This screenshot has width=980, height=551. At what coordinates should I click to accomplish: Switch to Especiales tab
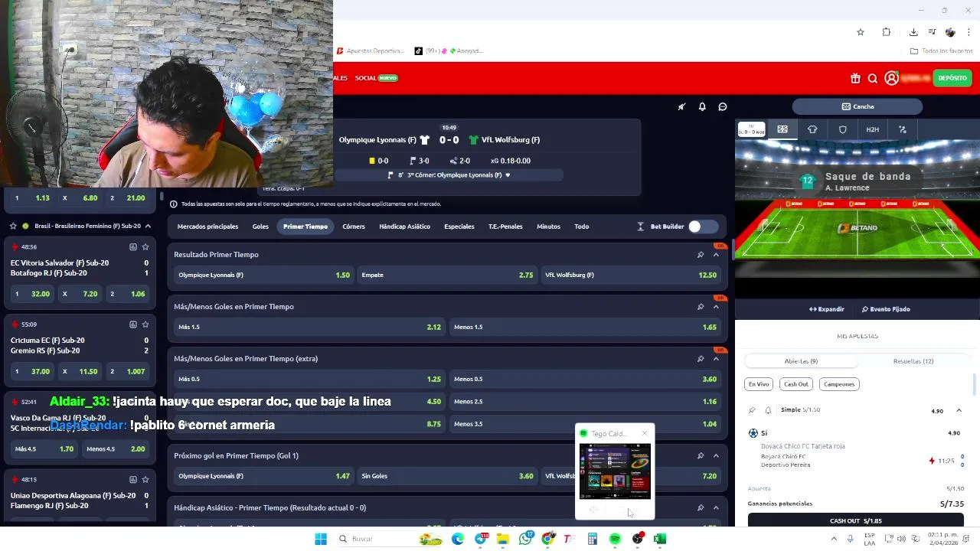[x=459, y=227]
